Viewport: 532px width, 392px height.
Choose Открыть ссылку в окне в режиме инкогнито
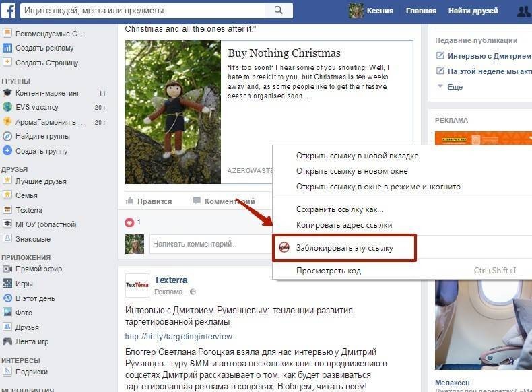(378, 187)
